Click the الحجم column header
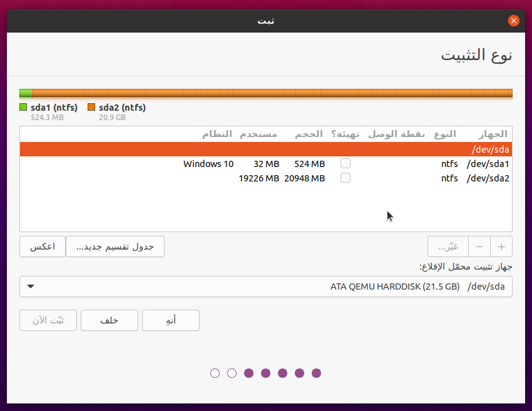Viewport: 532px width, 411px height. pos(308,134)
